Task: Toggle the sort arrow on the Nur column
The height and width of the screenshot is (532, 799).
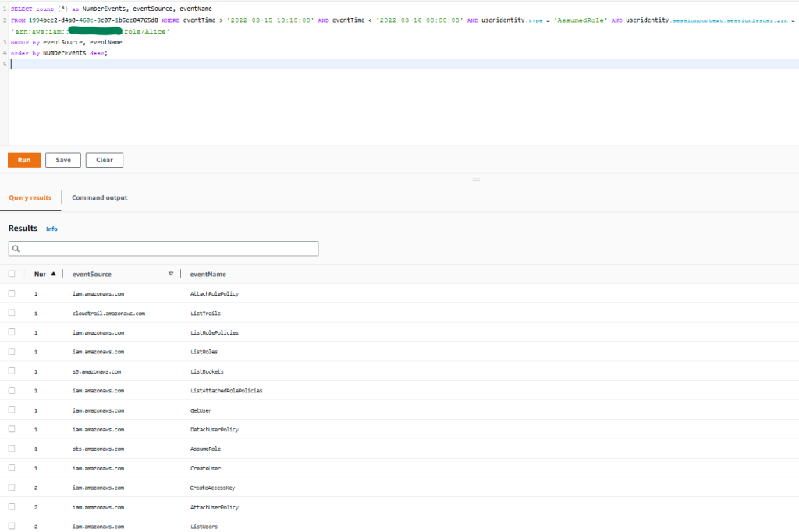Action: pyautogui.click(x=53, y=274)
